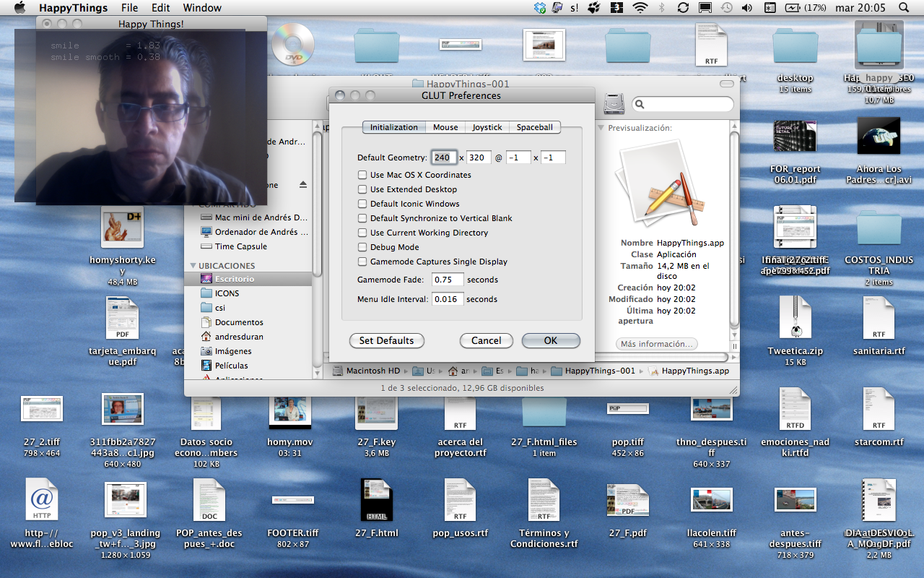Select Time Capsule in Finder sidebar
This screenshot has width=924, height=578.
(240, 246)
